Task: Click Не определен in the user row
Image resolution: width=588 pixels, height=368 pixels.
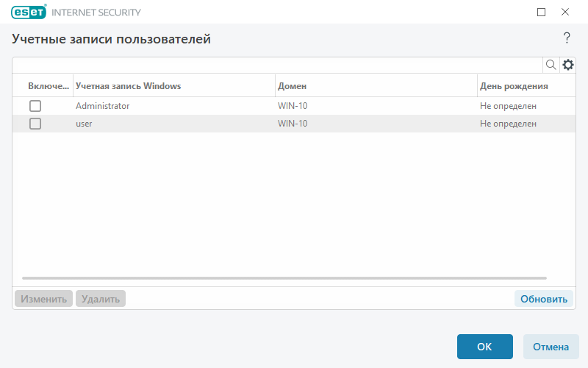Action: click(508, 124)
